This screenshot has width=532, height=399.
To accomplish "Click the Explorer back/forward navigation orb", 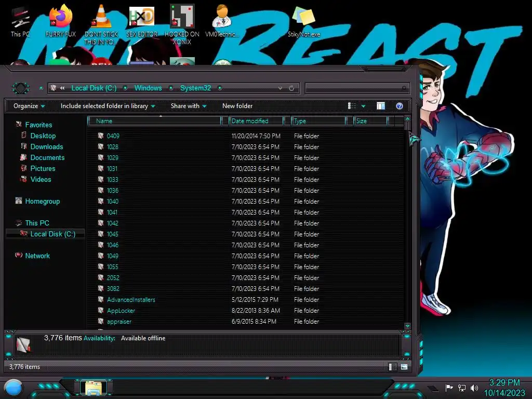I will pyautogui.click(x=21, y=88).
